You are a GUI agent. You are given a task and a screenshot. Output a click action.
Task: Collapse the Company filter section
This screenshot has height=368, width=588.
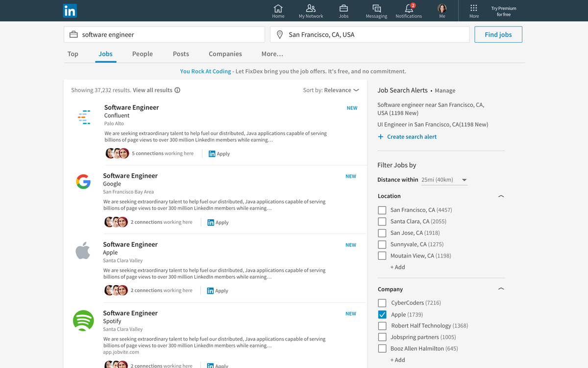tap(501, 289)
